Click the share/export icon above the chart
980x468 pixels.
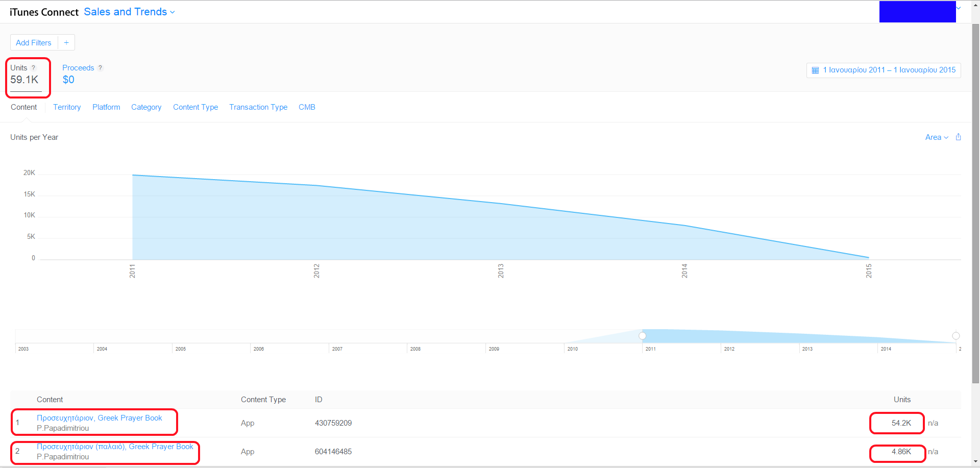(x=958, y=137)
